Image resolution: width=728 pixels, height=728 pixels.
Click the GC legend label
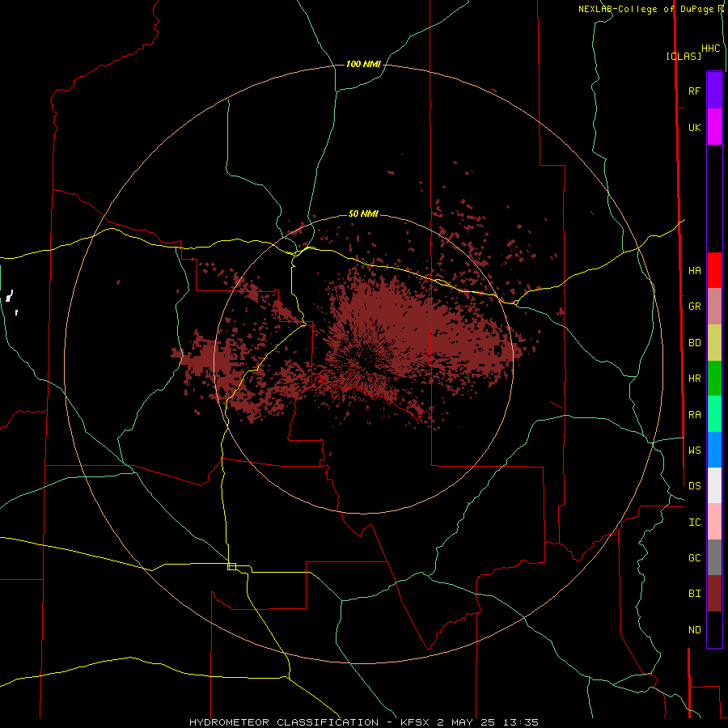[x=694, y=557]
